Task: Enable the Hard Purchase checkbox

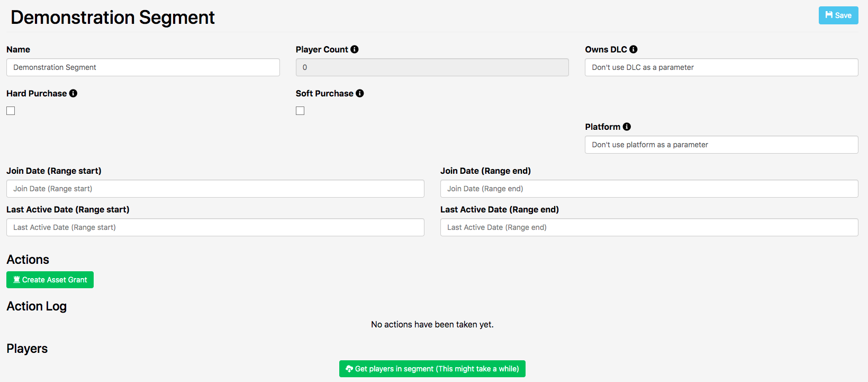Action: 11,111
